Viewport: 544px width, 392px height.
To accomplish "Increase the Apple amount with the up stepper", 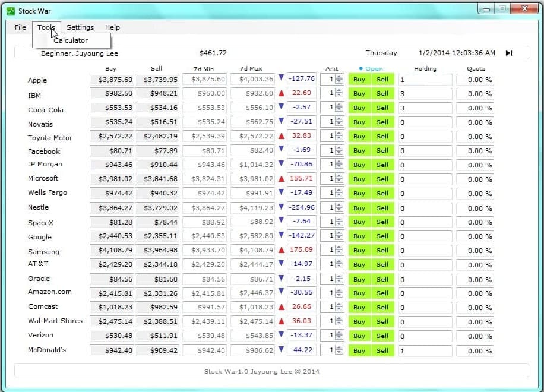I will coord(339,77).
